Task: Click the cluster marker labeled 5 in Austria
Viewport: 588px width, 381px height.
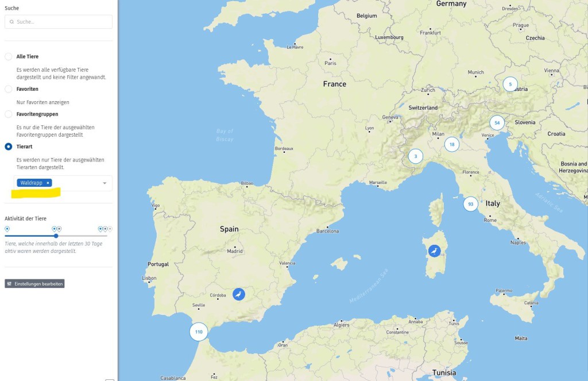Action: pos(510,84)
